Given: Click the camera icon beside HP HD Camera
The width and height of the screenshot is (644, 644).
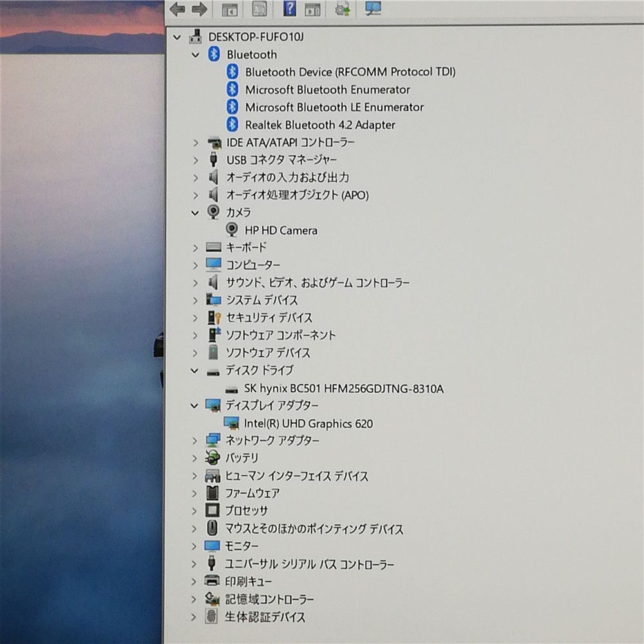Looking at the screenshot, I should [x=232, y=230].
